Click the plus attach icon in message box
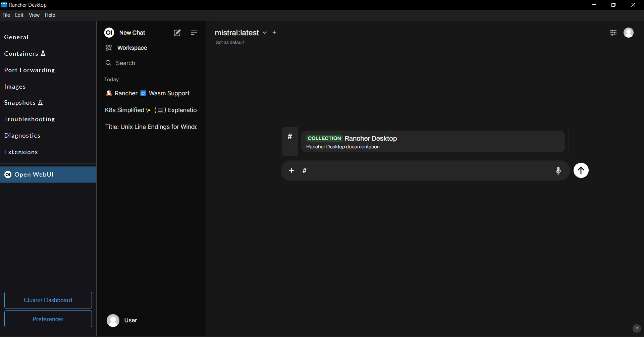 click(292, 171)
